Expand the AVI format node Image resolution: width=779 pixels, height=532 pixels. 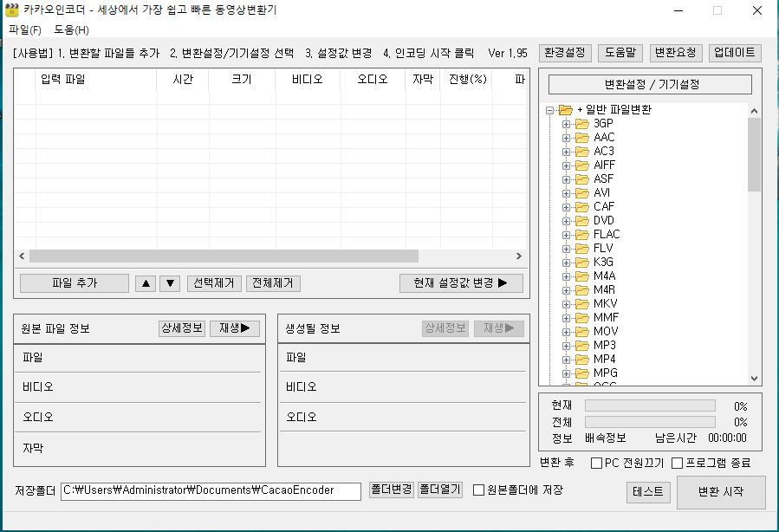566,194
